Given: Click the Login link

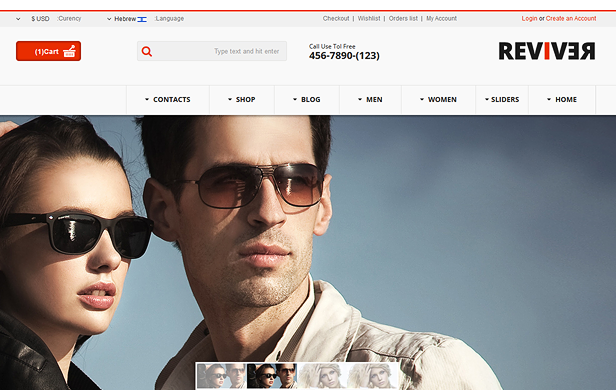Looking at the screenshot, I should coord(529,18).
